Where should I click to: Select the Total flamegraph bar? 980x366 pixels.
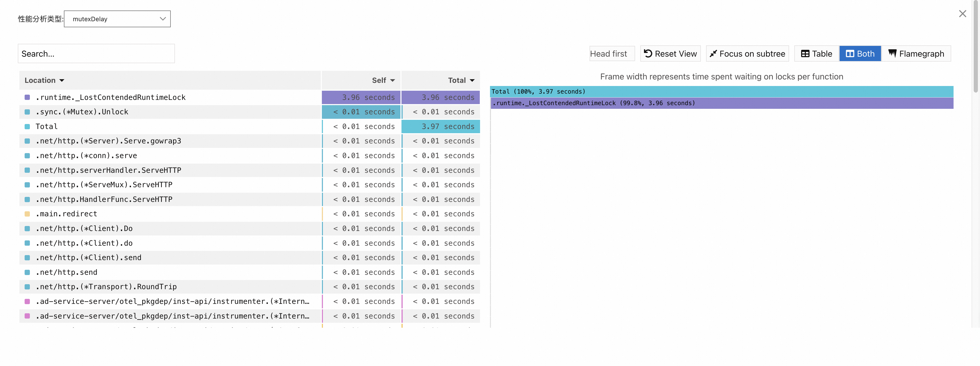pos(721,91)
